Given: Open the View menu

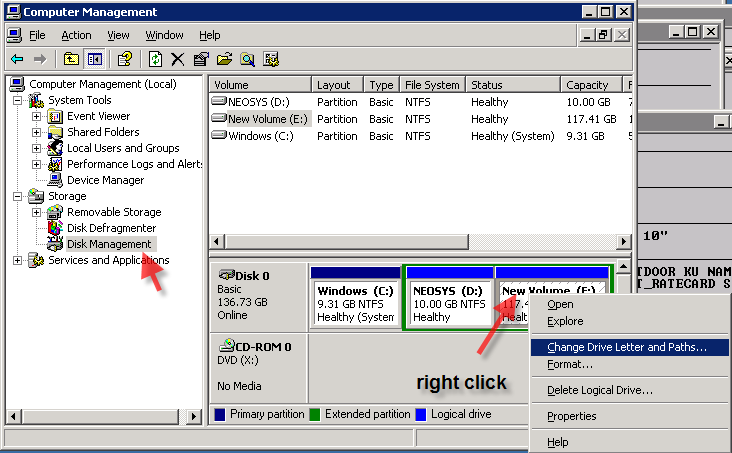Looking at the screenshot, I should (120, 35).
